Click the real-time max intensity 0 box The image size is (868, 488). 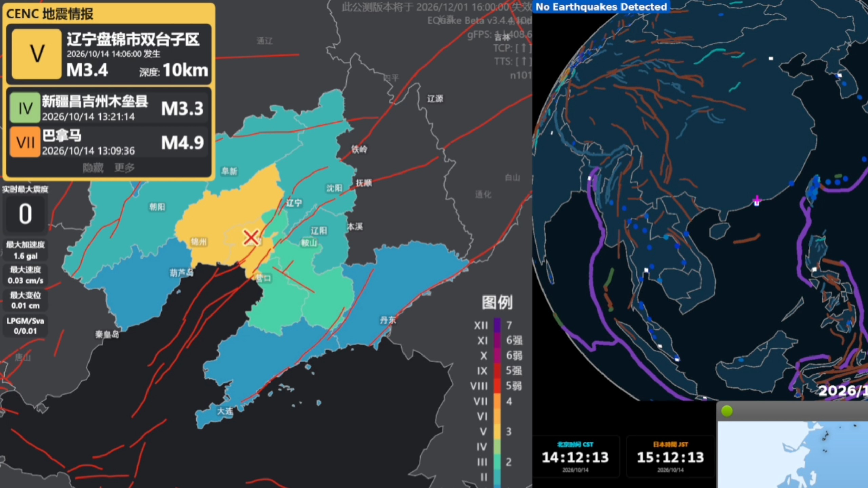tap(25, 214)
